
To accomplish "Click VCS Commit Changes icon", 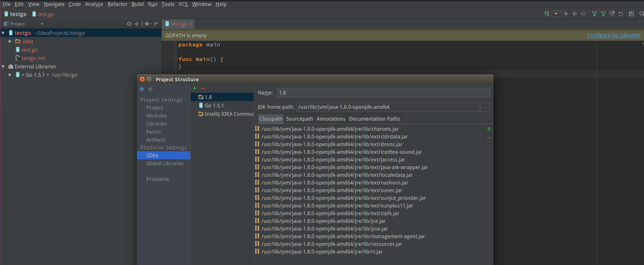I will click(x=603, y=14).
